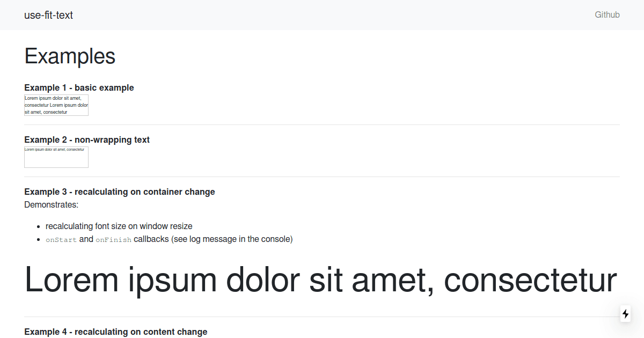This screenshot has height=338, width=644.
Task: Click the use-fit-text site title
Action: pyautogui.click(x=48, y=15)
